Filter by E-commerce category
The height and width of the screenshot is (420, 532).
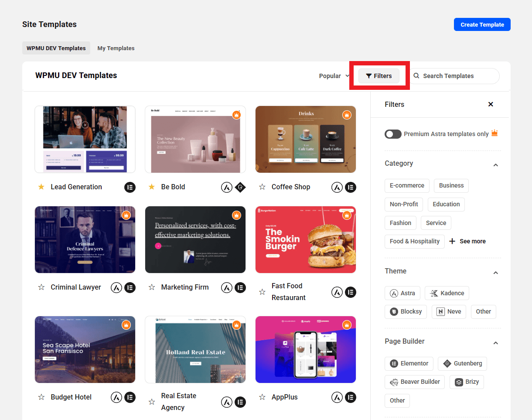tap(407, 185)
